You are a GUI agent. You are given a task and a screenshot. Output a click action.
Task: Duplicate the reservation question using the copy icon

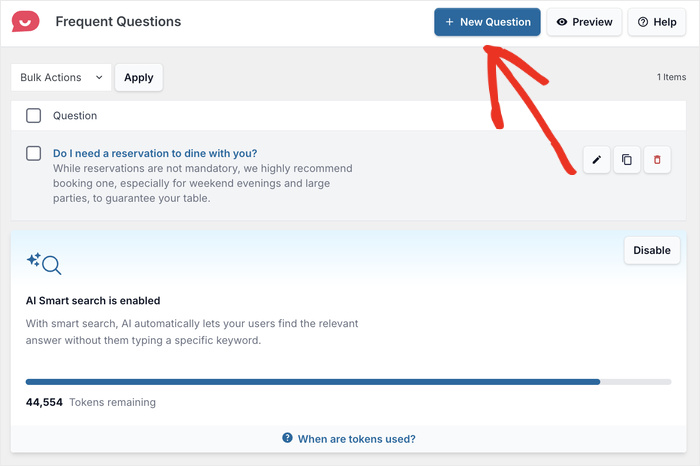click(x=627, y=159)
